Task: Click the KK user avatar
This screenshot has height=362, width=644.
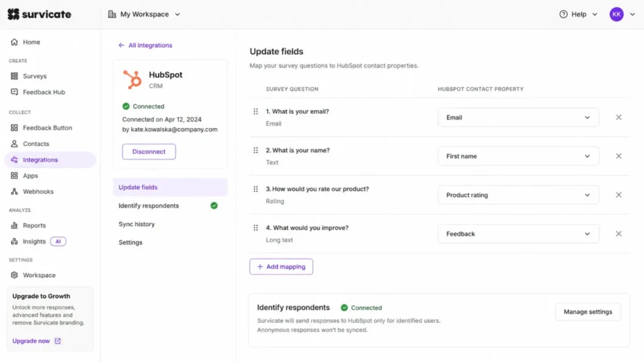Action: pos(616,14)
